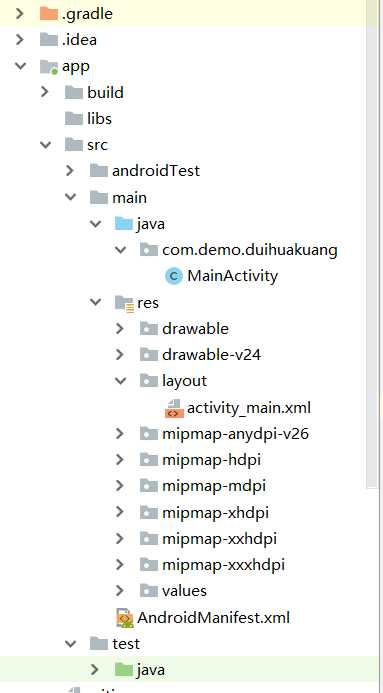Click the mipmap-xxxhdpi folder icon
This screenshot has width=383, height=693.
[149, 564]
